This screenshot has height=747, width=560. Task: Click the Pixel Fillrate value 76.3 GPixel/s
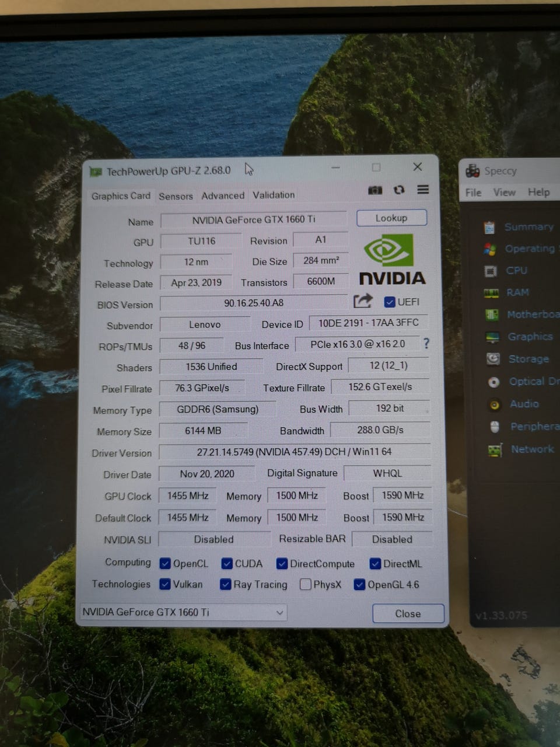[x=202, y=388]
